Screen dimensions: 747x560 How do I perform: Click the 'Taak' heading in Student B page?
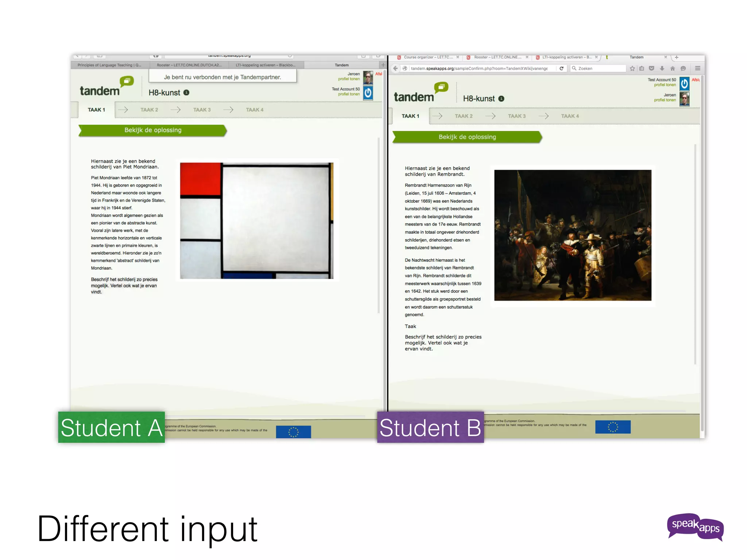pos(410,326)
